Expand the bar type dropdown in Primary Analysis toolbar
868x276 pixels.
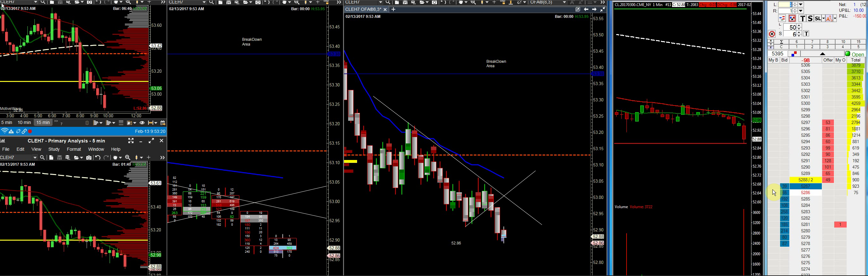click(141, 157)
